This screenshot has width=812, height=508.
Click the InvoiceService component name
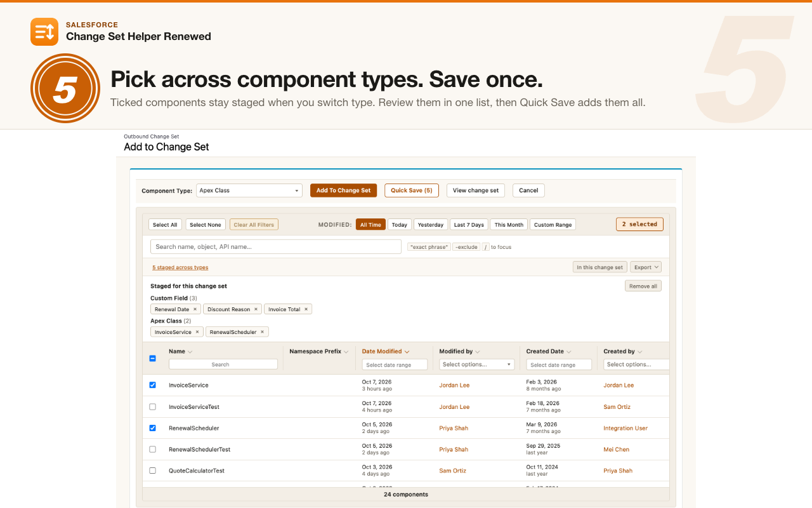(x=188, y=385)
